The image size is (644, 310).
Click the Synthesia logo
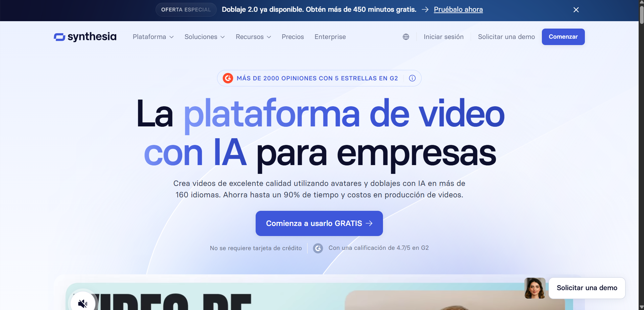click(x=85, y=37)
